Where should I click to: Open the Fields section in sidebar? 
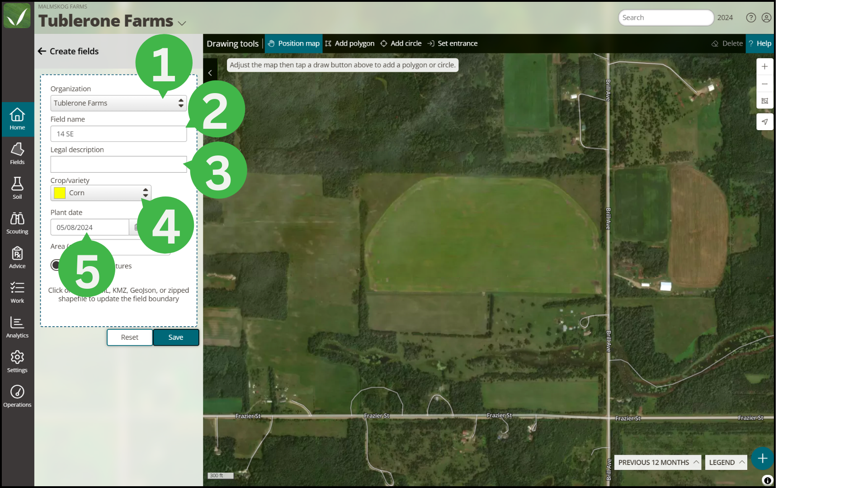pyautogui.click(x=17, y=154)
